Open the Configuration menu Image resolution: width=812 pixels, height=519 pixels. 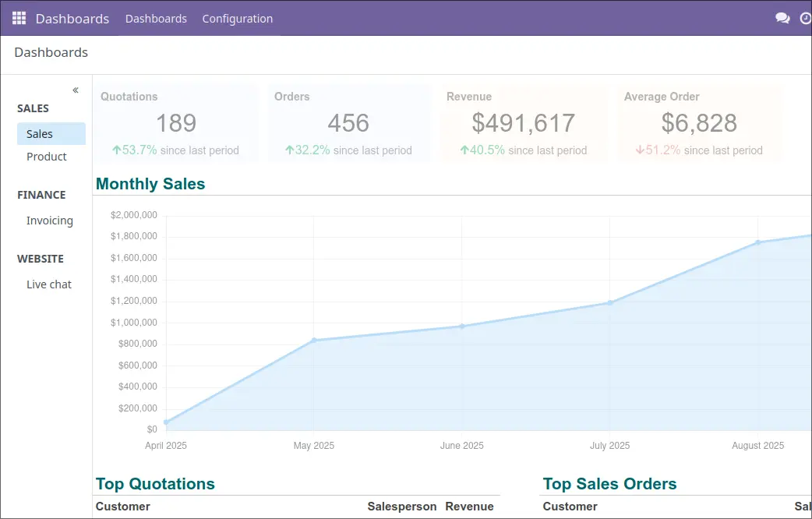point(237,19)
